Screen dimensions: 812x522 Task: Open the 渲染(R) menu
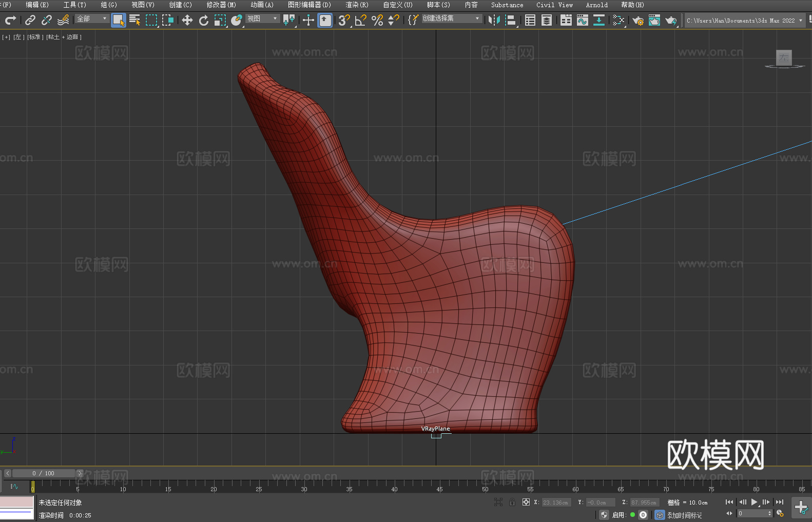click(x=357, y=5)
